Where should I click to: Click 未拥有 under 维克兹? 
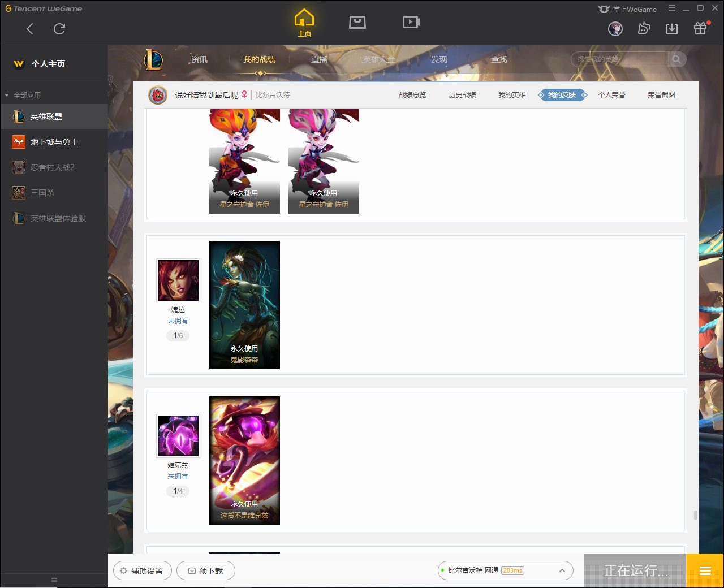(178, 477)
